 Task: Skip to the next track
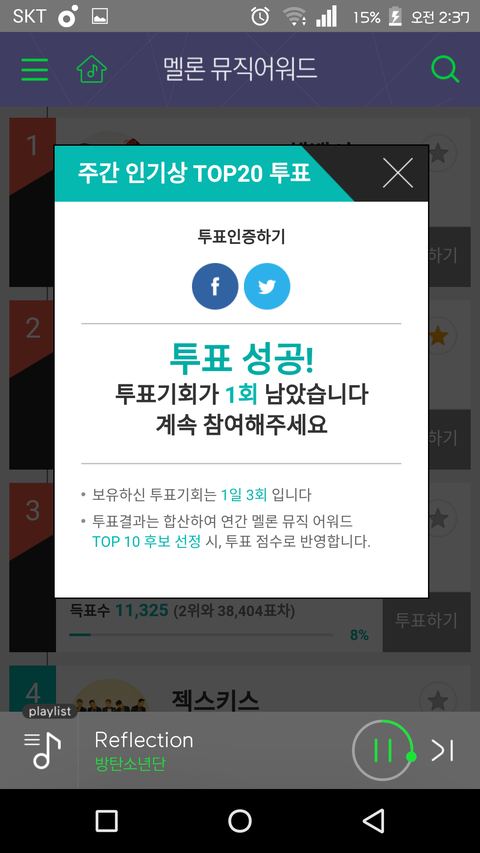(x=442, y=750)
